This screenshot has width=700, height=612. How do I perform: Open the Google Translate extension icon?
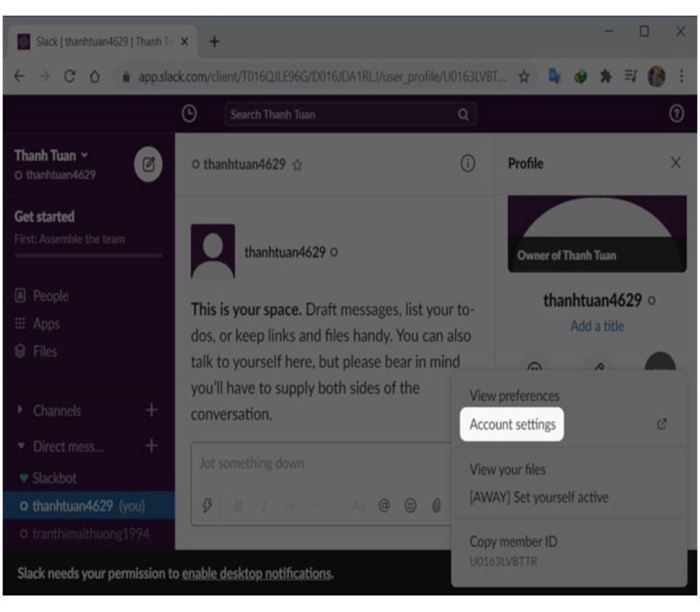tap(554, 76)
